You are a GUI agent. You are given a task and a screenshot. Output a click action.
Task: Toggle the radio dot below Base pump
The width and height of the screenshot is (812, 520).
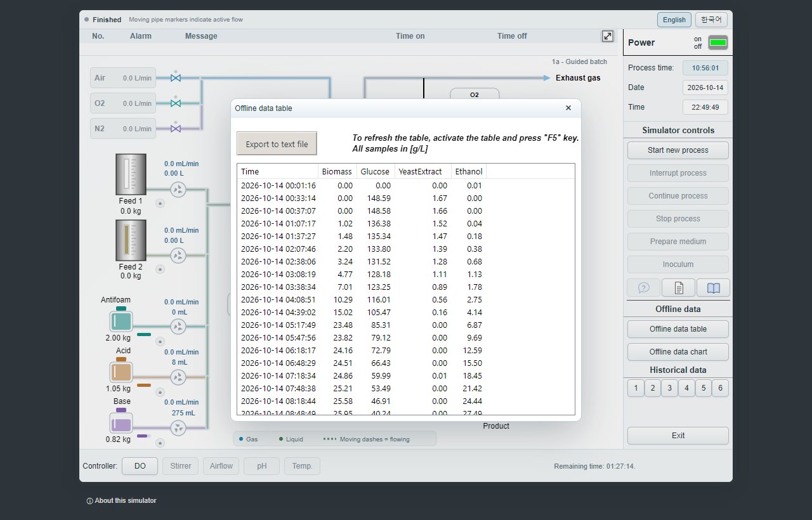pos(160,443)
